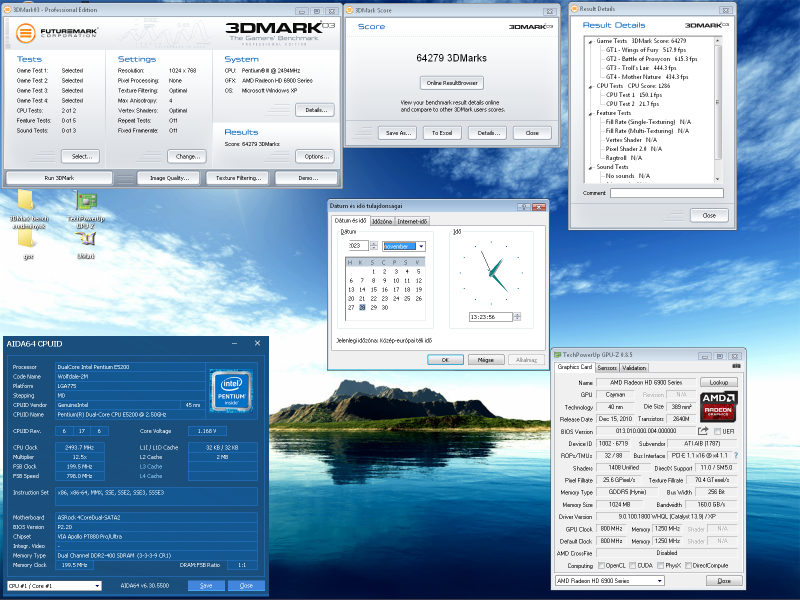800x600 pixels.
Task: Select the CPU Test 2 result row
Action: [632, 104]
